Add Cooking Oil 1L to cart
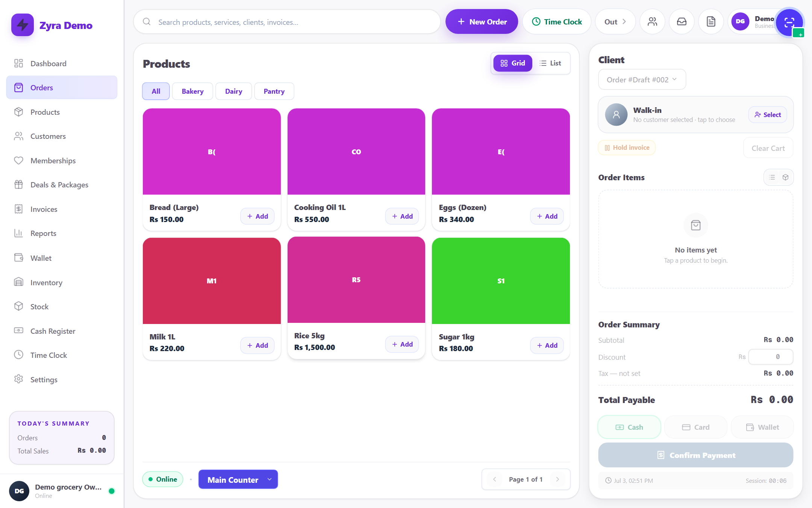The height and width of the screenshot is (508, 812). [x=402, y=216]
